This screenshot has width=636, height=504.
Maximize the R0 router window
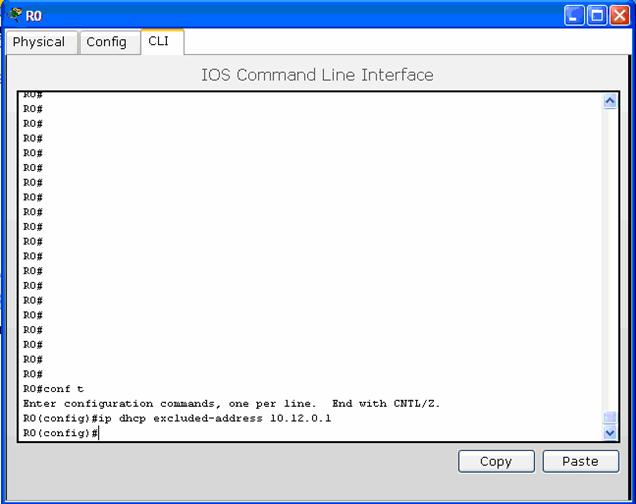597,15
